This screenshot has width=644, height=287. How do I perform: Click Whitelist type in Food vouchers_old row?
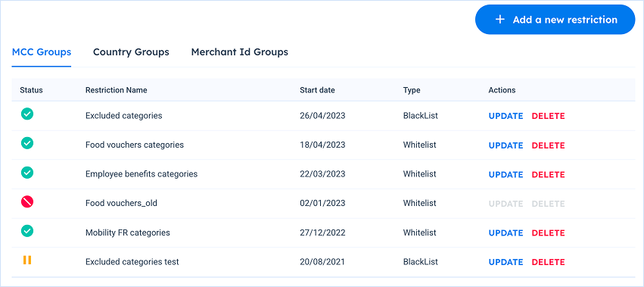pyautogui.click(x=419, y=203)
